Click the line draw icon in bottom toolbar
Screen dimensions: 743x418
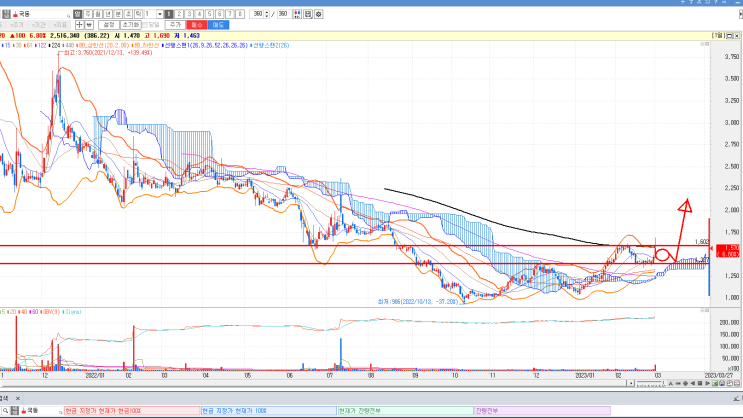678,383
